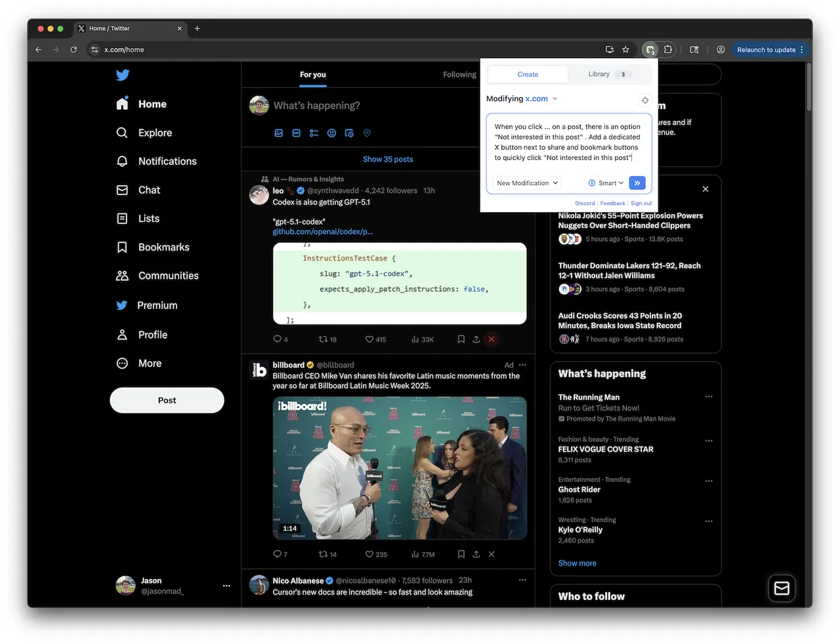
Task: Bookmark this page with the star icon
Action: pos(625,50)
